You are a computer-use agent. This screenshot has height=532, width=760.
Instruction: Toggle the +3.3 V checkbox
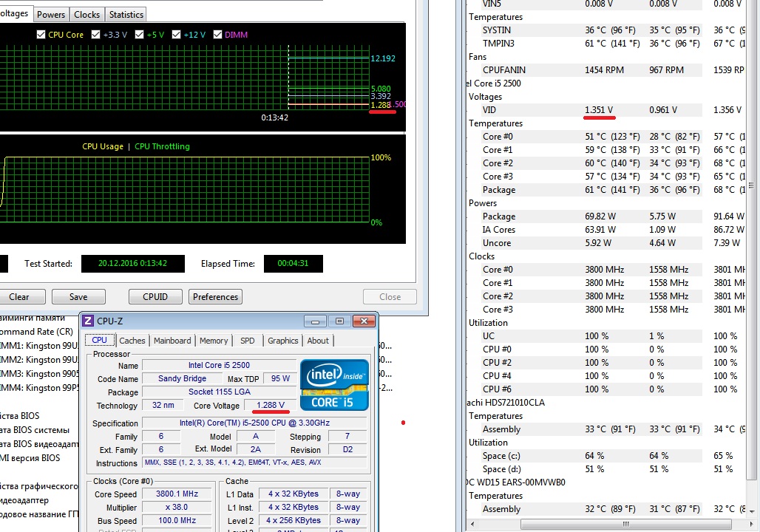[95, 35]
